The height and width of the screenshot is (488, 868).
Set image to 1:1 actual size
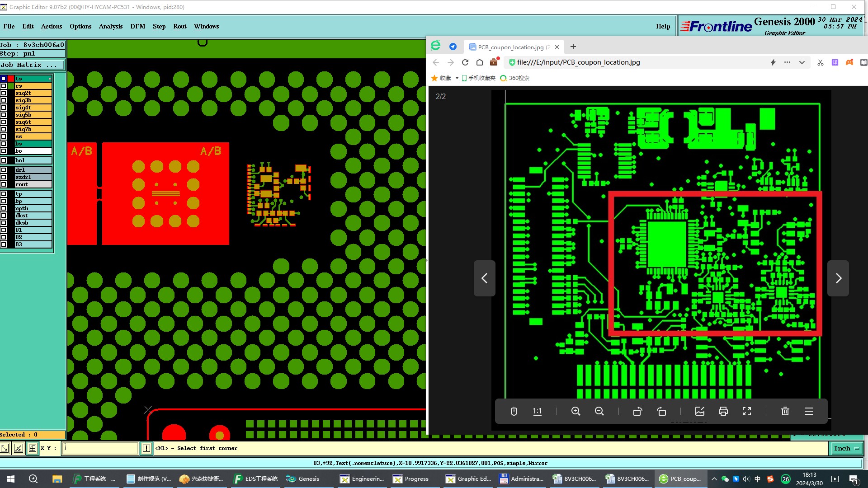(x=537, y=411)
